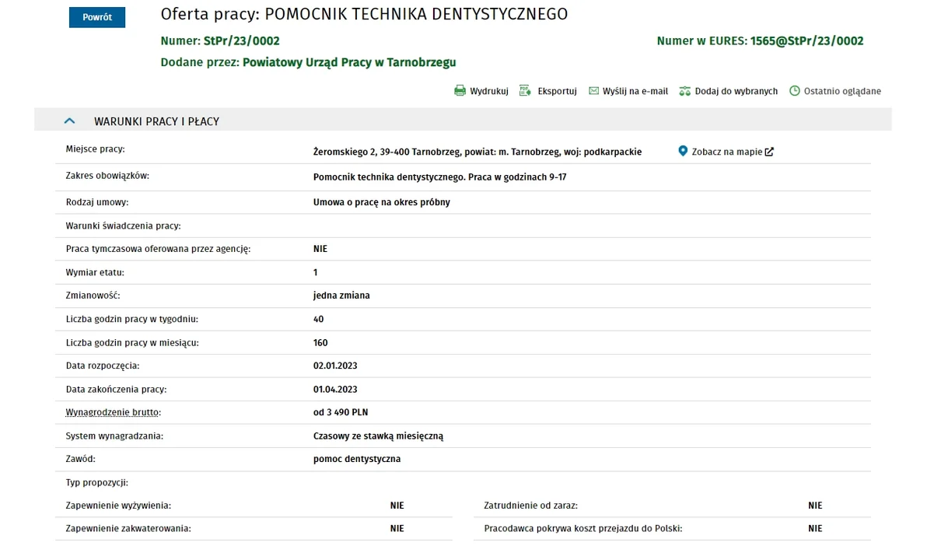
Task: Click the clock icon for Ostatnio oglądane
Action: click(795, 91)
